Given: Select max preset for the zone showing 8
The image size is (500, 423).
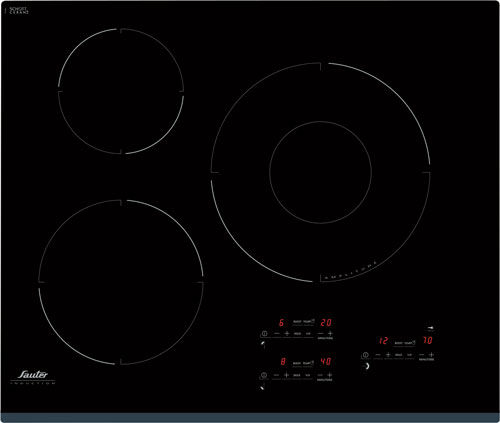Looking at the screenshot, I should [x=297, y=375].
